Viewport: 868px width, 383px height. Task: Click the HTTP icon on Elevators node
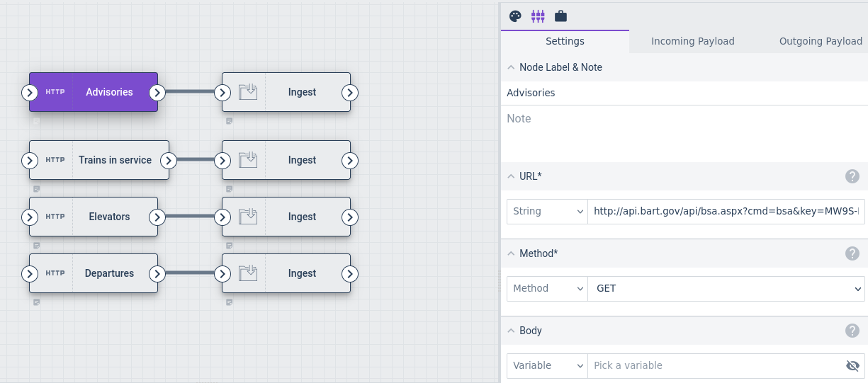click(55, 217)
